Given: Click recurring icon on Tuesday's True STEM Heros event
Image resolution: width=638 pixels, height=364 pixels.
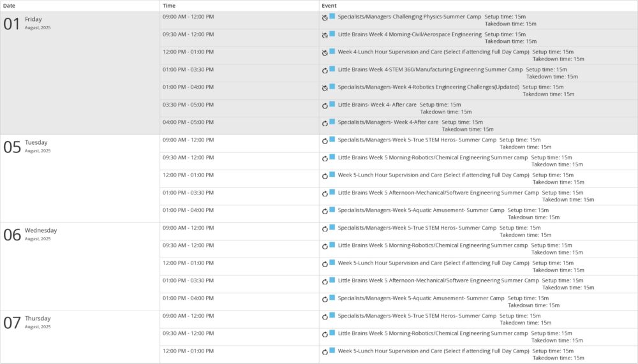Looking at the screenshot, I should pos(325,141).
